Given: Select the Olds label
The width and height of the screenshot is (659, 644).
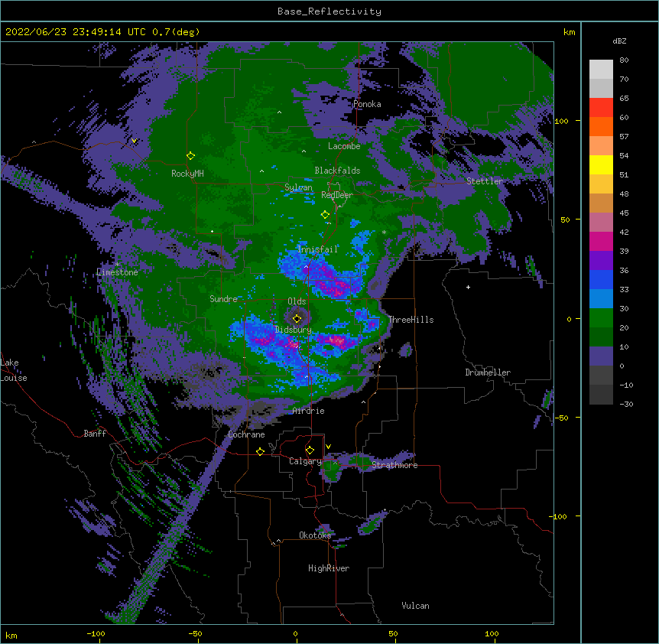Looking at the screenshot, I should click(x=297, y=301).
